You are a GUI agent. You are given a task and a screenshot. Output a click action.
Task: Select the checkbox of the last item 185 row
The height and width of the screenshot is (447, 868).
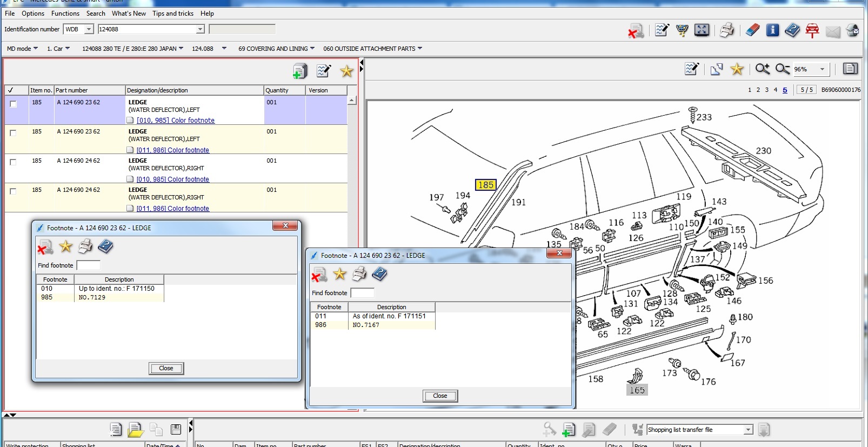(14, 191)
